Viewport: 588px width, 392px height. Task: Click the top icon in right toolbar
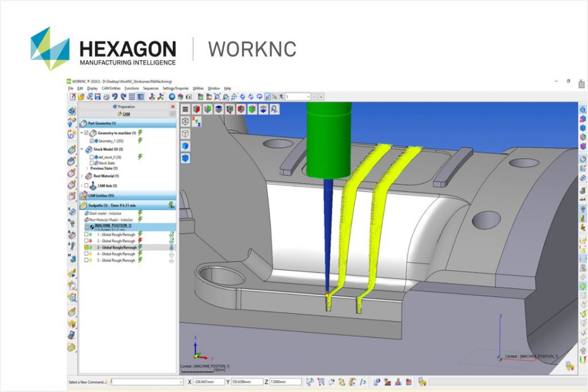[x=583, y=110]
